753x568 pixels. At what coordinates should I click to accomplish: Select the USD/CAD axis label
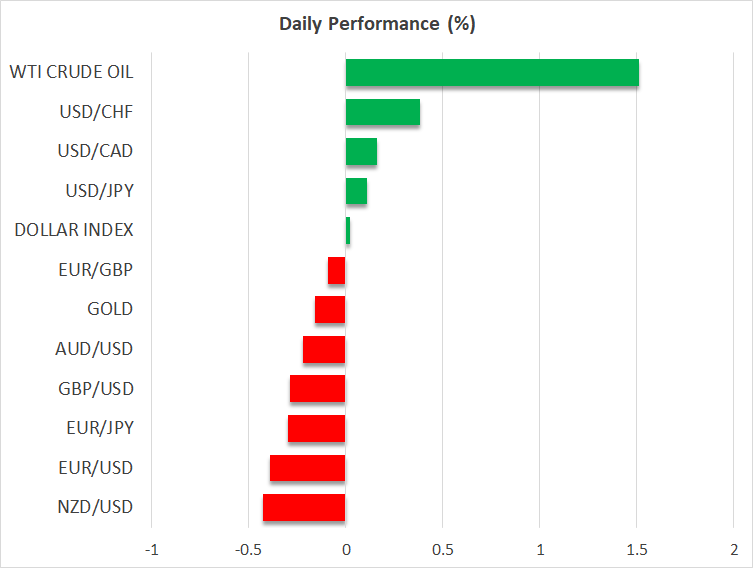(x=96, y=151)
